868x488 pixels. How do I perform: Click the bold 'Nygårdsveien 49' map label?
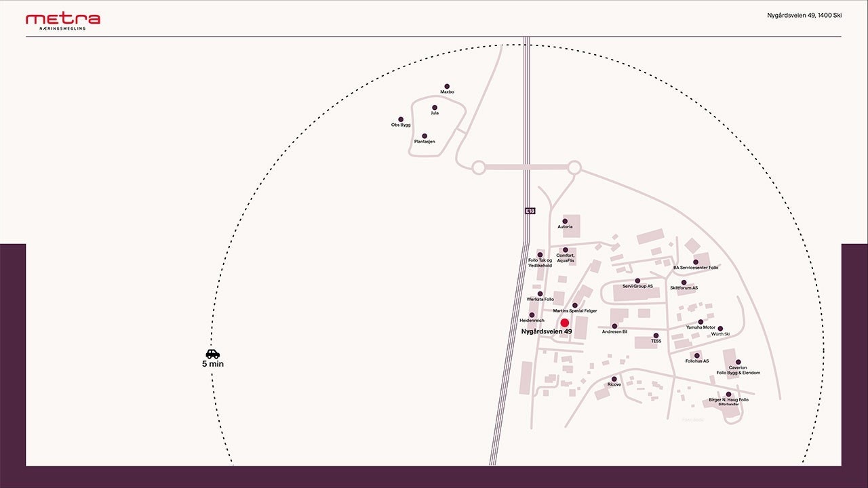547,331
